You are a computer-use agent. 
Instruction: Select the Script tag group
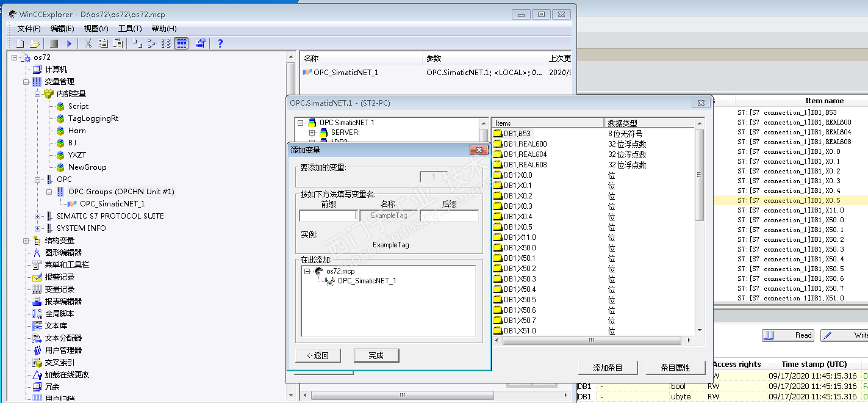[78, 106]
